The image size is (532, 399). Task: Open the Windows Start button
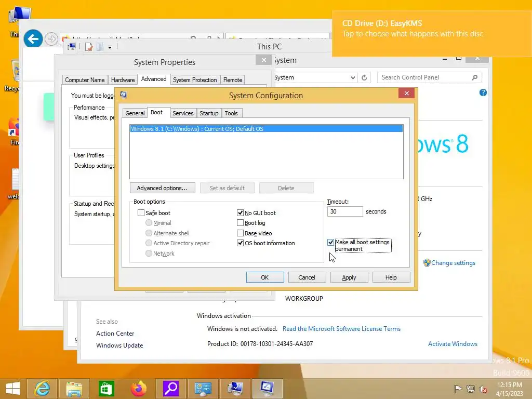click(x=13, y=389)
